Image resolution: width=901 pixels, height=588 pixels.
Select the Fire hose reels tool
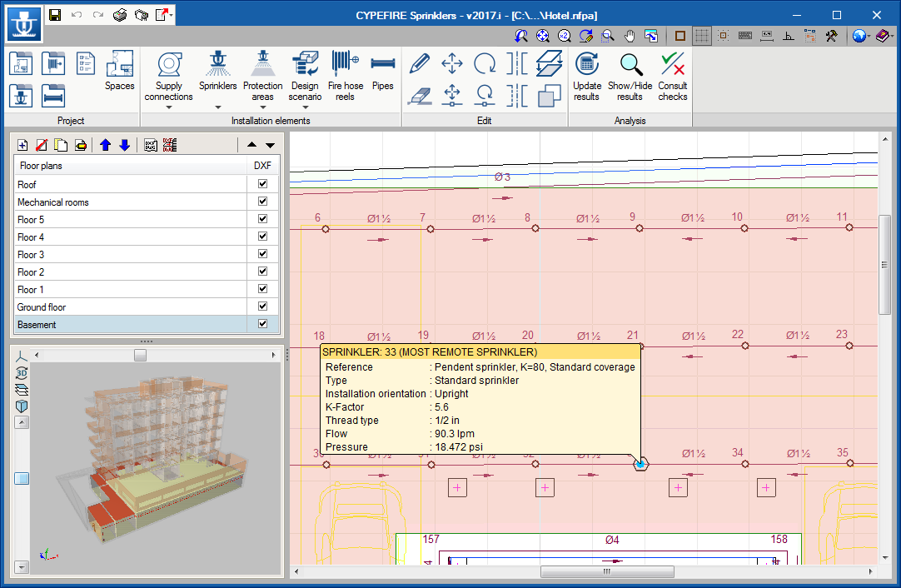click(345, 65)
